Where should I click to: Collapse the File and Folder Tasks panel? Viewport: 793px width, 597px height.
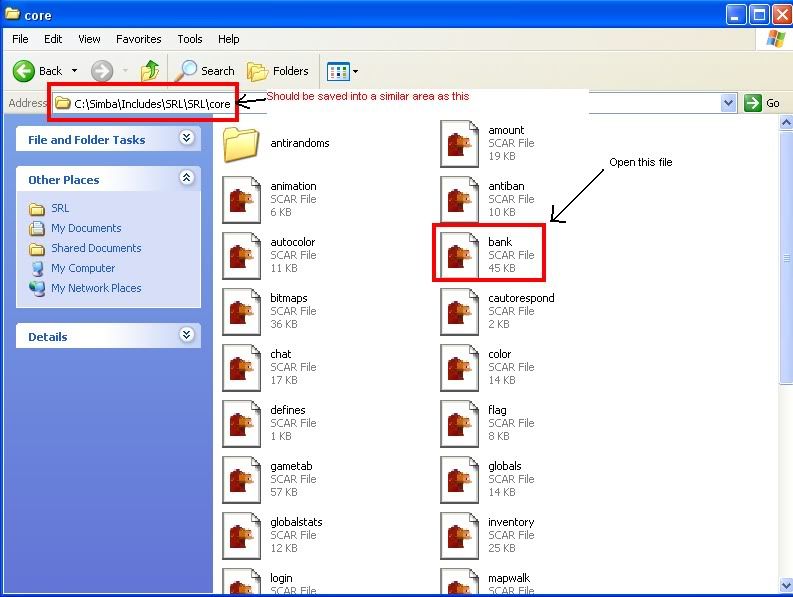point(186,139)
